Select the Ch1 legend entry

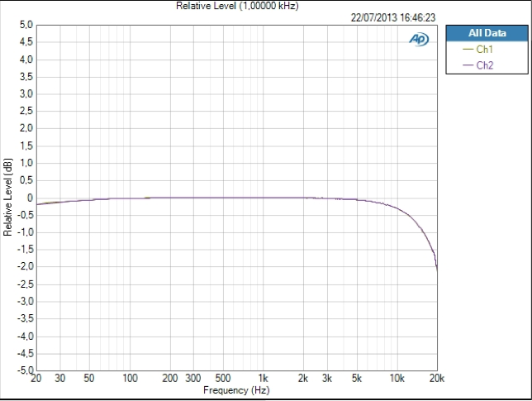click(478, 50)
